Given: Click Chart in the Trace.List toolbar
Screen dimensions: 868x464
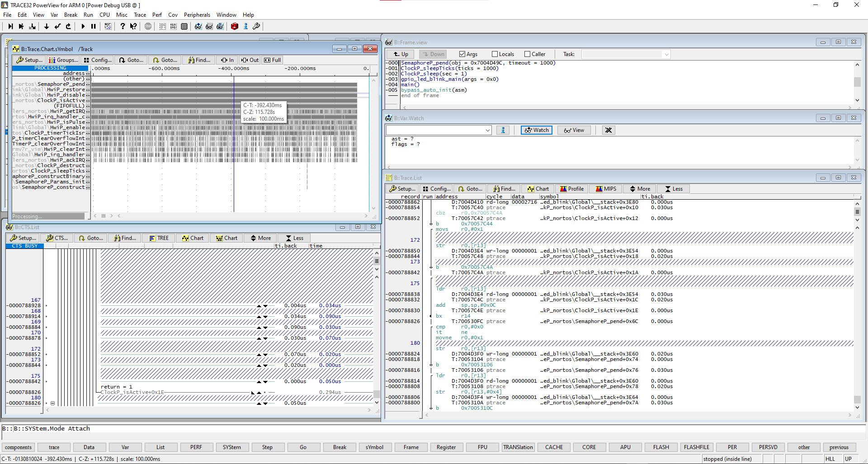Looking at the screenshot, I should point(538,189).
